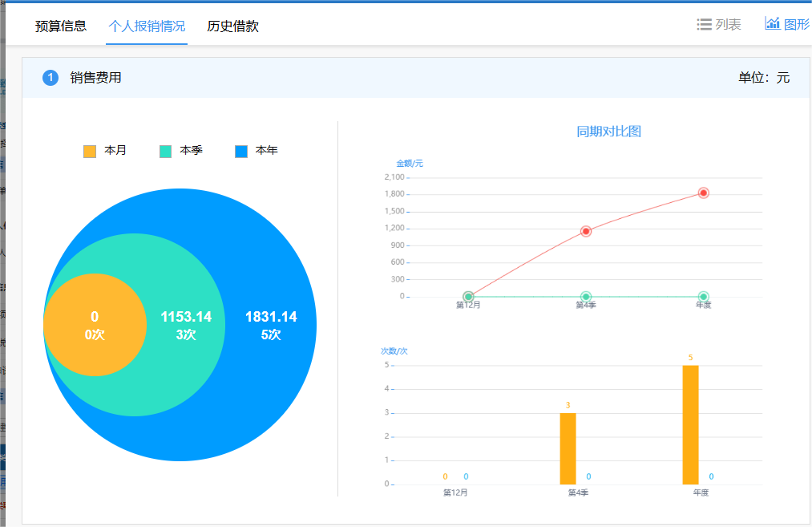Click green data point at 年度
812x527 pixels.
point(703,297)
